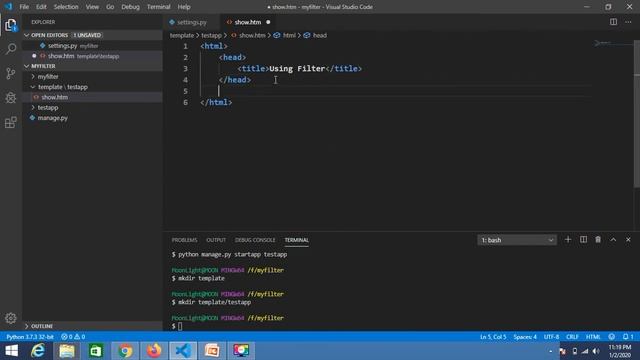
Task: Open show.htm in the file tree
Action: (x=93, y=97)
